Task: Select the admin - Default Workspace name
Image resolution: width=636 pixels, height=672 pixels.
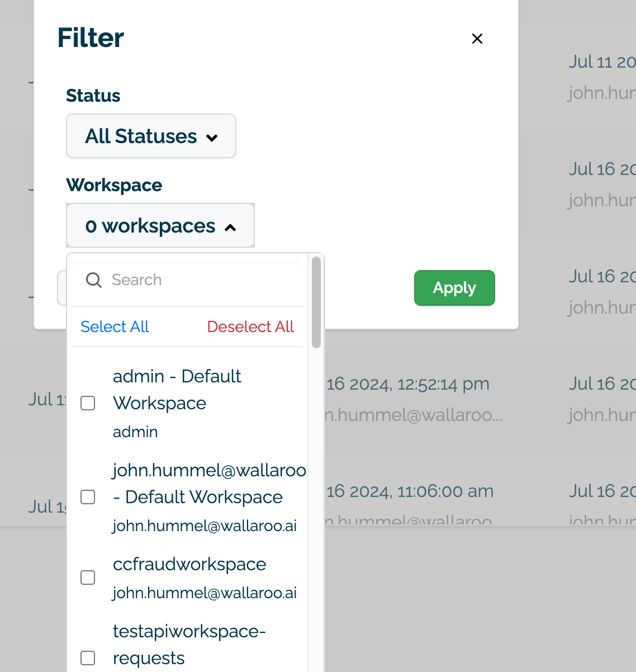Action: click(x=177, y=390)
